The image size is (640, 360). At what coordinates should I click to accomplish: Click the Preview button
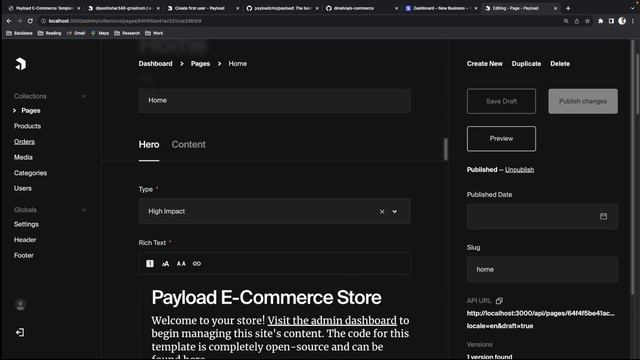tap(501, 139)
